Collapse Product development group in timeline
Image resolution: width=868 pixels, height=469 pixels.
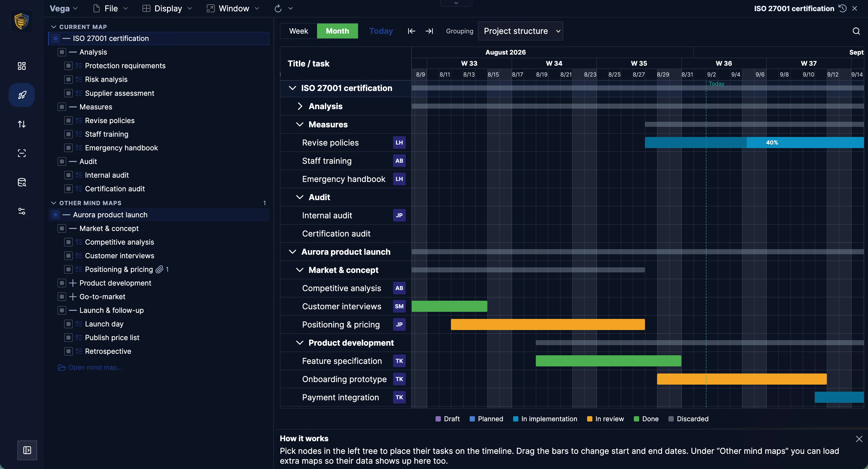point(300,343)
